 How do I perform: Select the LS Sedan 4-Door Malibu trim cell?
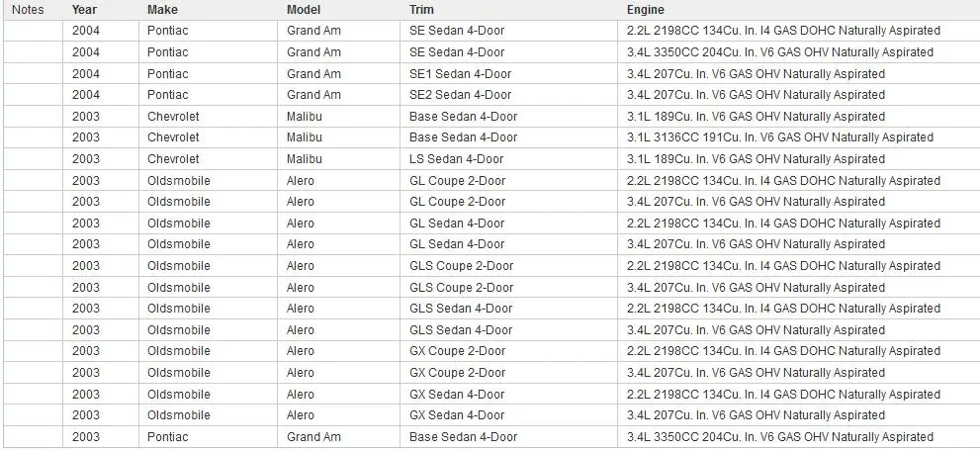508,159
